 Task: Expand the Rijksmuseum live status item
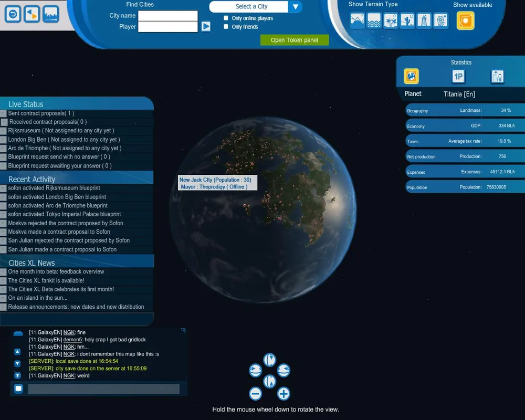[x=3, y=131]
